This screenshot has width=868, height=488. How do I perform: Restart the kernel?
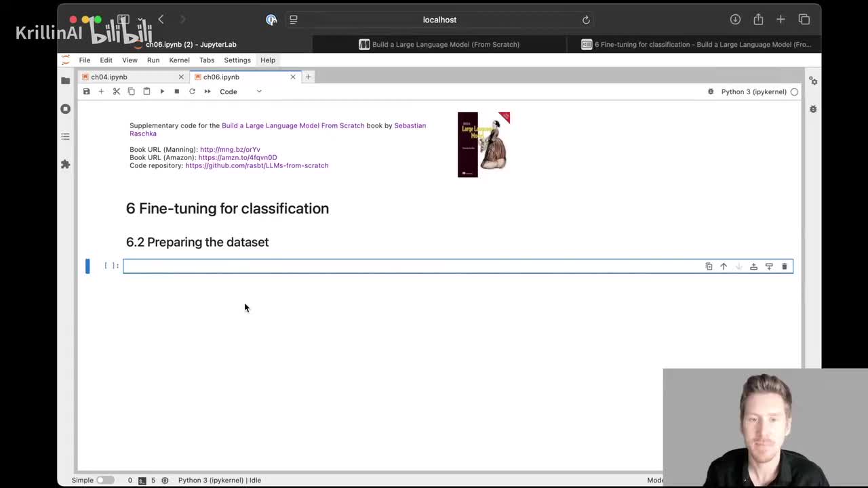click(x=192, y=91)
